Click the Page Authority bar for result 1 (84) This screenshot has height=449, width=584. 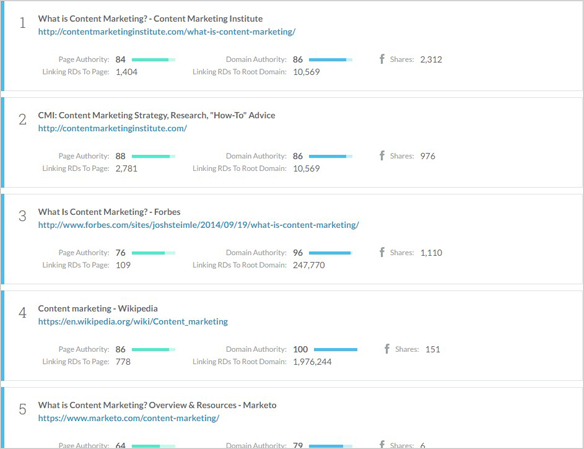pos(153,60)
